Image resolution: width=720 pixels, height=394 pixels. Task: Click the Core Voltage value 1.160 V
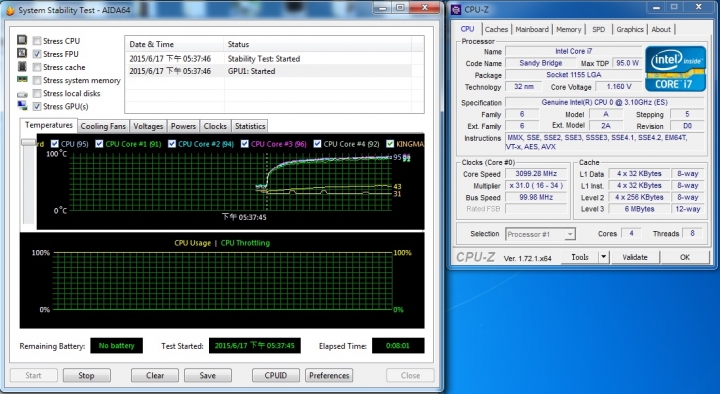(619, 86)
